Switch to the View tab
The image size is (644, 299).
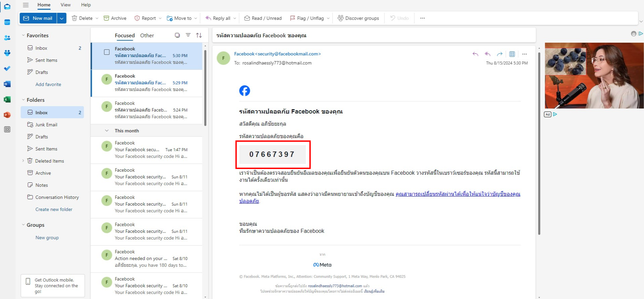(66, 5)
